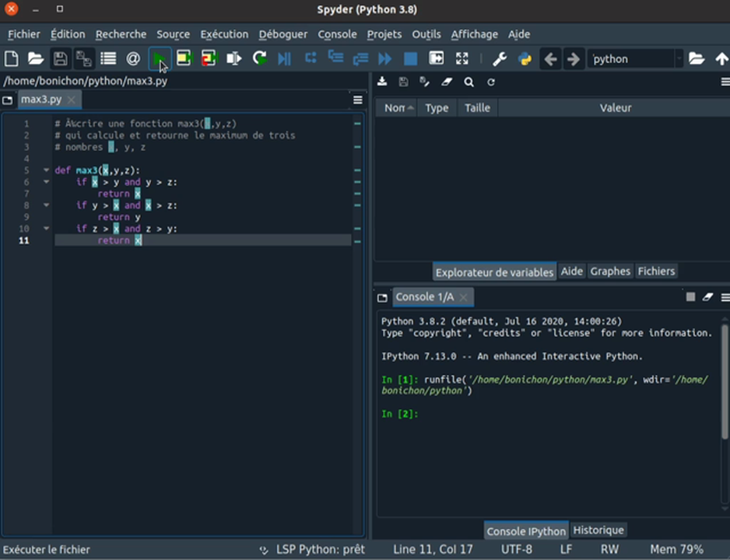Click the save file icon in toolbar

pyautogui.click(x=59, y=59)
